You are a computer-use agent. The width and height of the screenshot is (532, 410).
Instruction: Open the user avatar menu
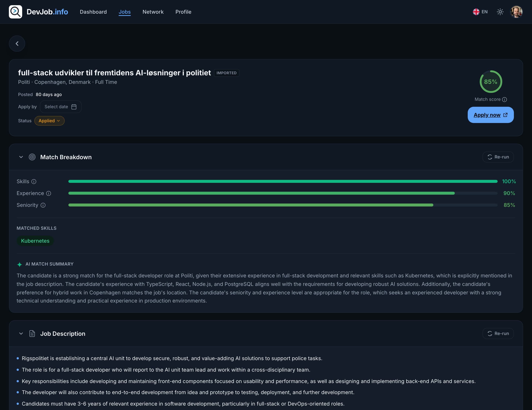tap(516, 12)
